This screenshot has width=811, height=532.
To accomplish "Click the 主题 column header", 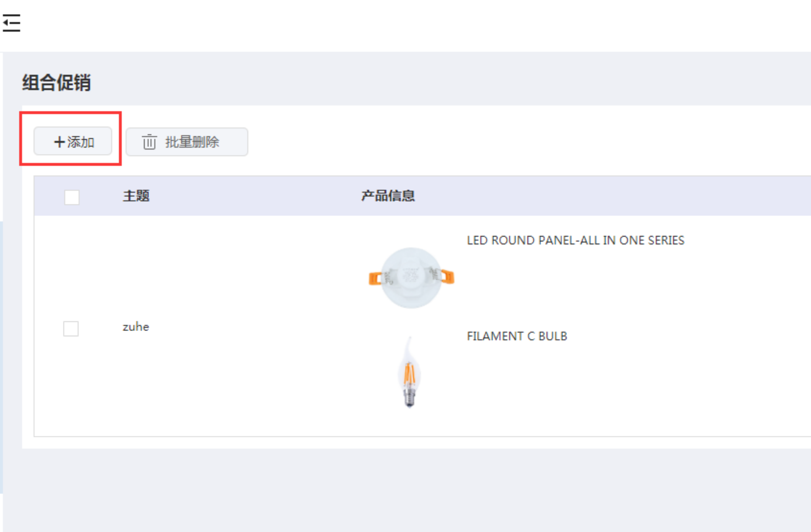I will (136, 196).
